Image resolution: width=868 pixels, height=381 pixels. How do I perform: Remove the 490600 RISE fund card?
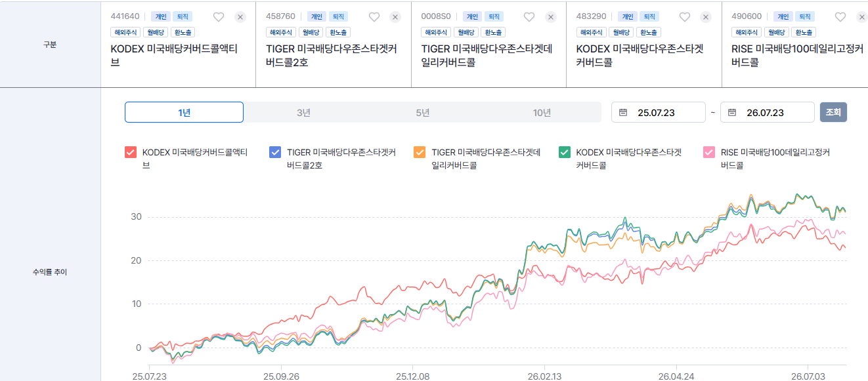tap(861, 17)
